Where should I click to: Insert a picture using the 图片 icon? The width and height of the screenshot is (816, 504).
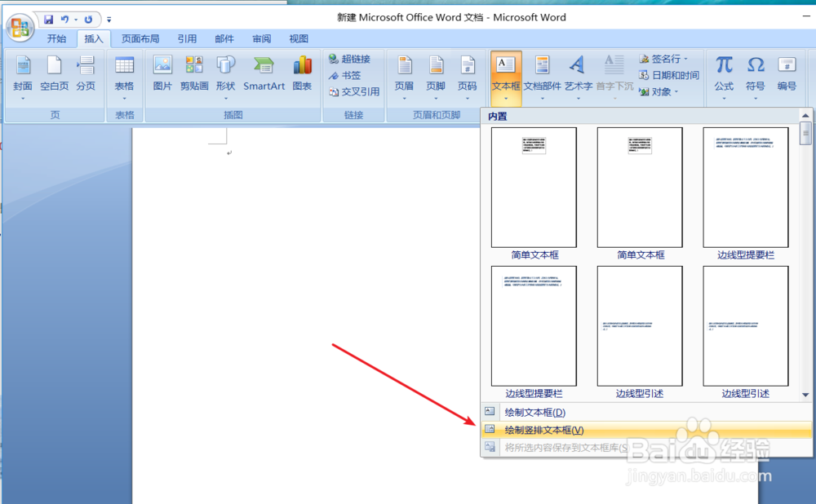(x=162, y=73)
